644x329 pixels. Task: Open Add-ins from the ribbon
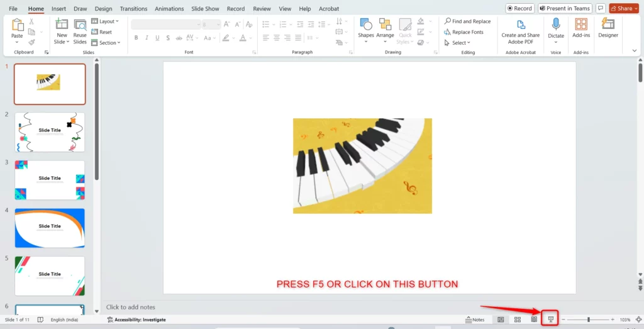tap(581, 28)
